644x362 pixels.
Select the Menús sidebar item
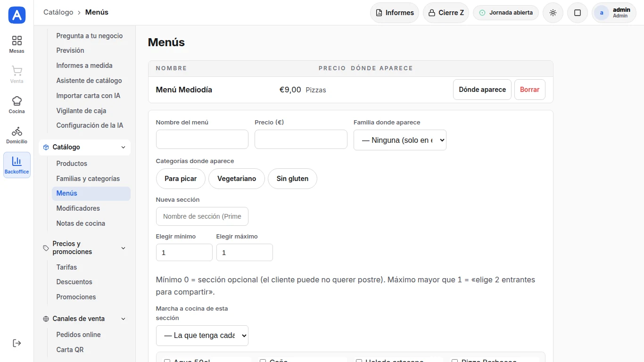click(x=91, y=193)
